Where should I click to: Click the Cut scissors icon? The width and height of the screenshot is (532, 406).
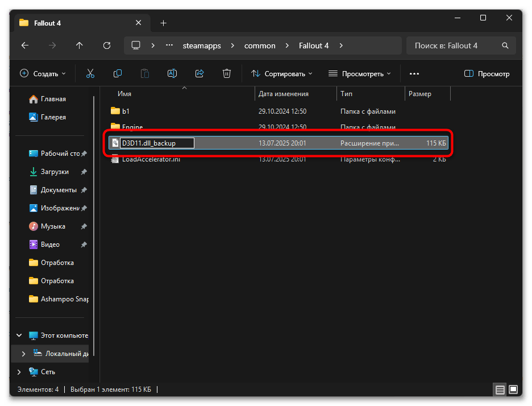coord(90,73)
